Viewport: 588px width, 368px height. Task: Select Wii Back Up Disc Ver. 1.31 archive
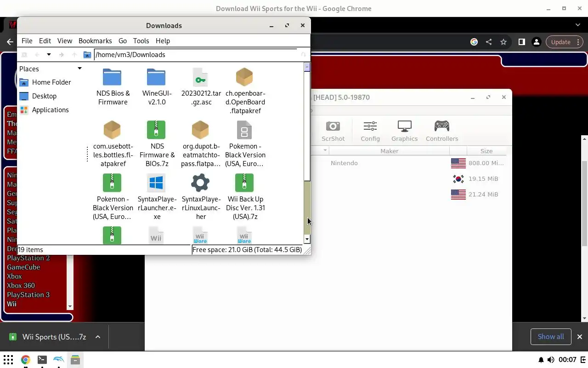tap(245, 196)
